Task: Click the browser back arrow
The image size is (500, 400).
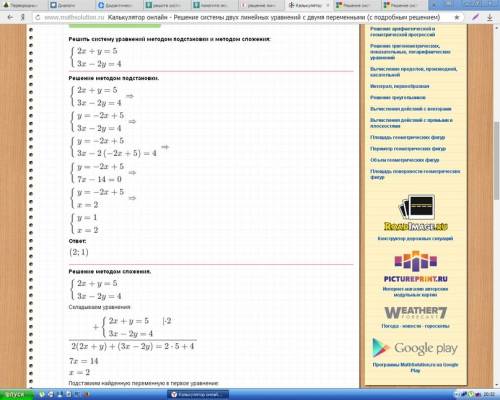Action: pos(10,17)
